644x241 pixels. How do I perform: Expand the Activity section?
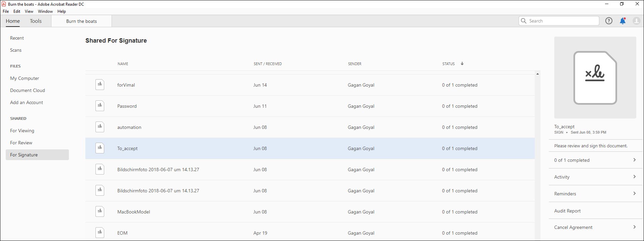point(596,177)
